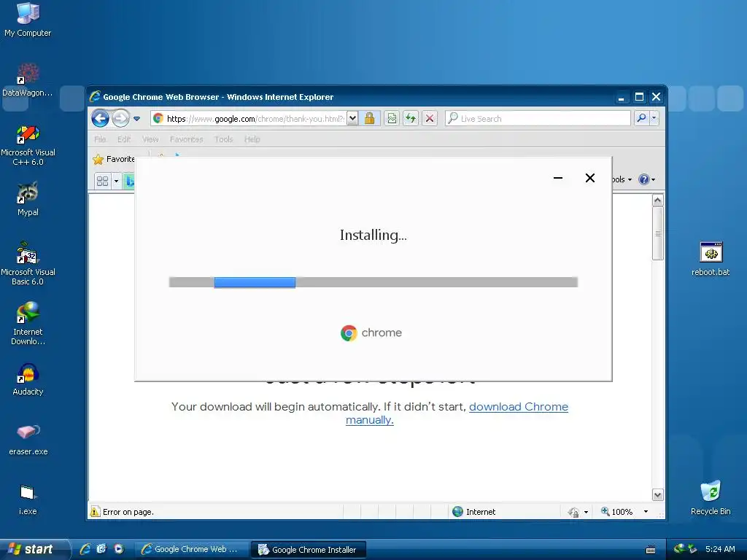747x560 pixels.
Task: Open Audacity desktop shortcut
Action: point(28,379)
